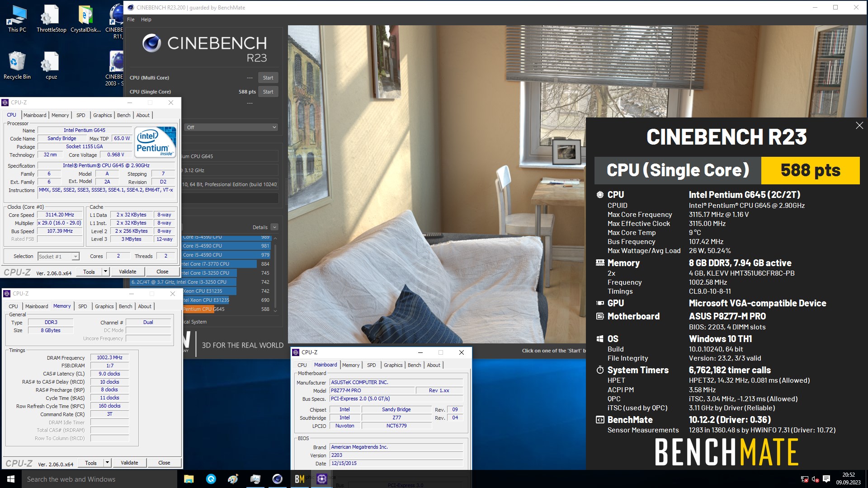Start the CPU Multi Core test
The width and height of the screenshot is (868, 488).
coord(268,78)
